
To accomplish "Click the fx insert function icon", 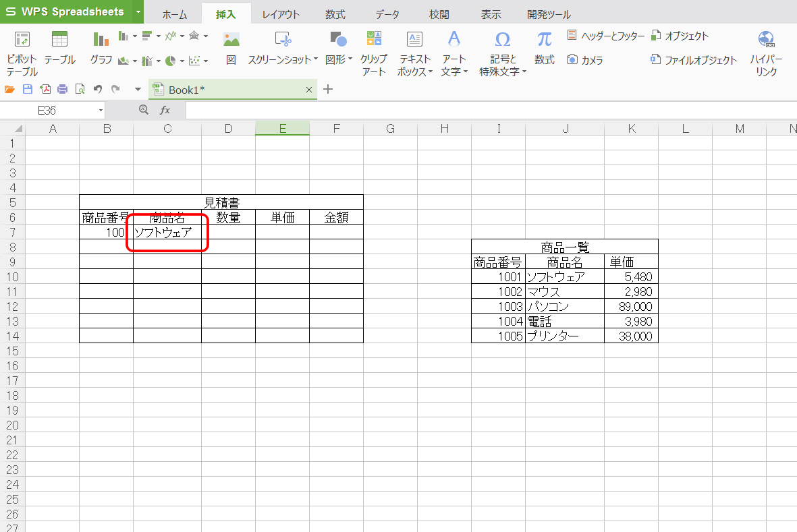I will (x=165, y=110).
